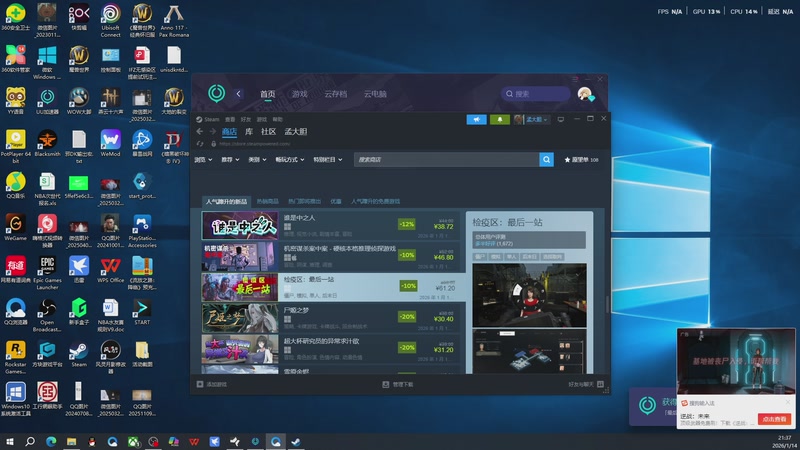Expand the 推荐 dropdown in Steam store
This screenshot has width=800, height=450.
[x=230, y=160]
